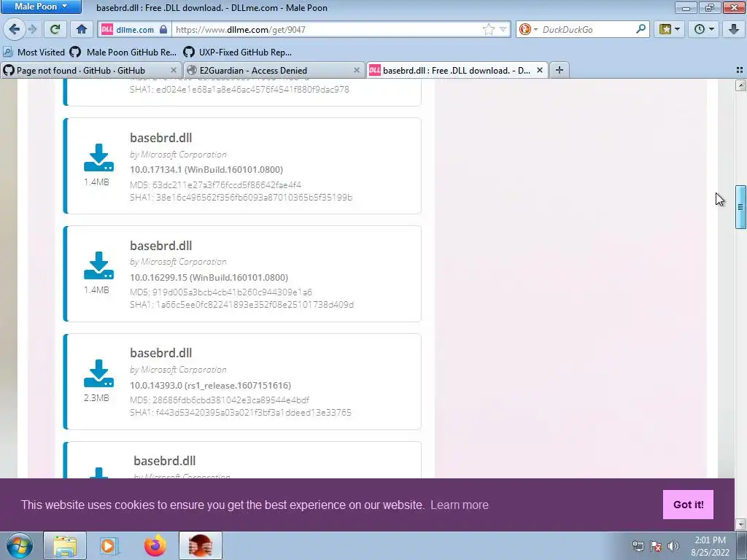The image size is (747, 560).
Task: Open the home page
Action: click(x=82, y=29)
